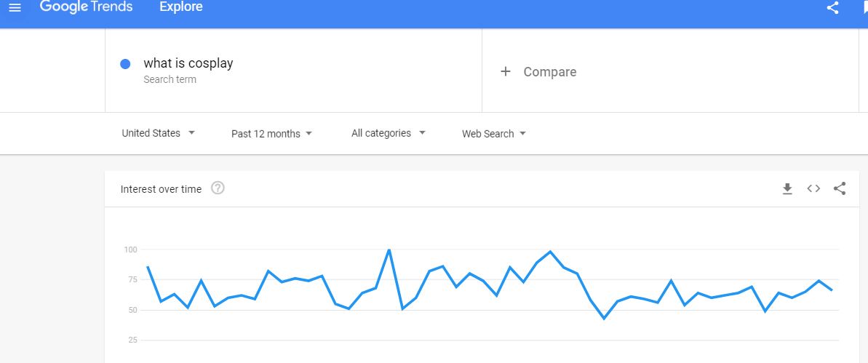Click the share icon in header
The width and height of the screenshot is (868, 363).
pyautogui.click(x=832, y=7)
